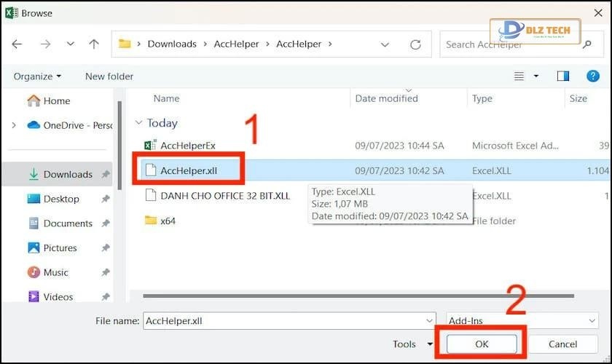Collapse the Today group

coord(138,123)
